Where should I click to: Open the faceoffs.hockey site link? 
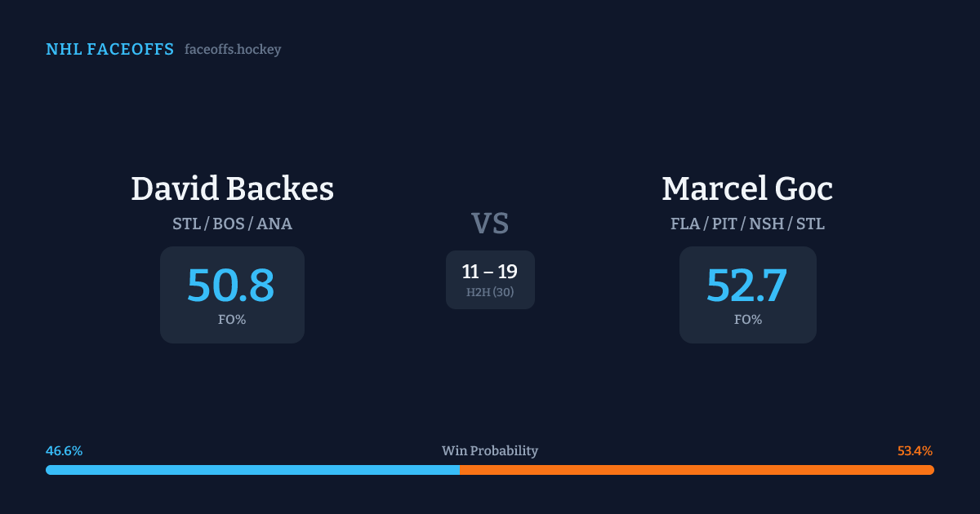coord(233,50)
